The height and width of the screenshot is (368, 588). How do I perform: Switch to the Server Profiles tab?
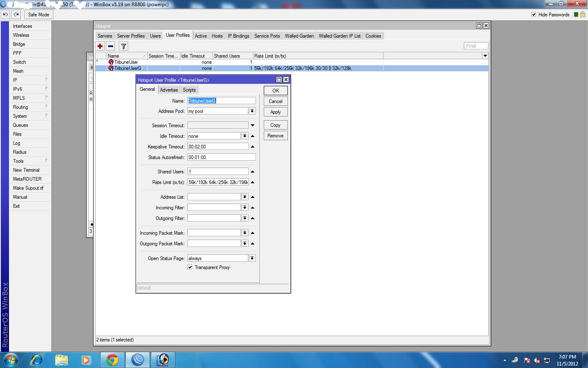pos(131,36)
